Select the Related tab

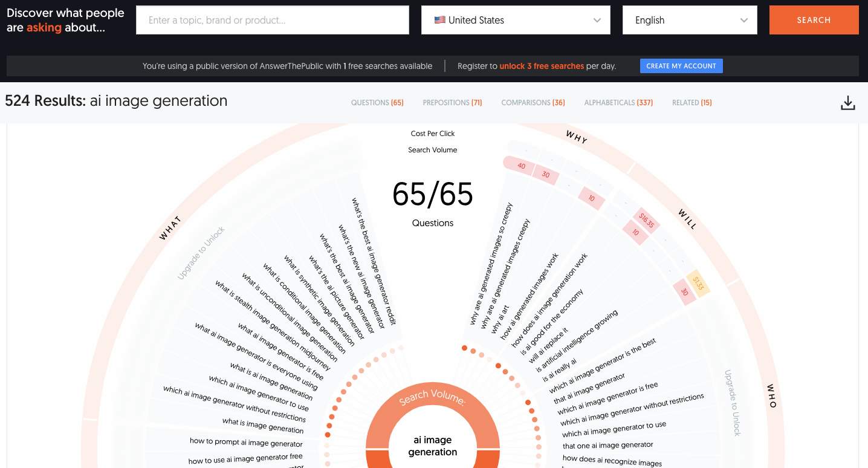(x=691, y=103)
